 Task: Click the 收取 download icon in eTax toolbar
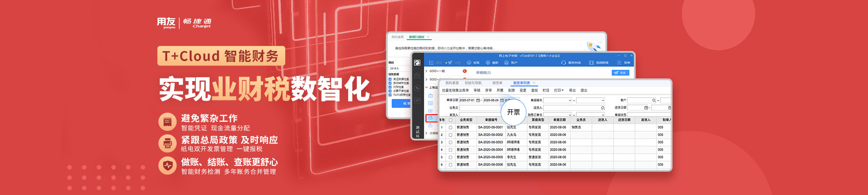point(469,63)
